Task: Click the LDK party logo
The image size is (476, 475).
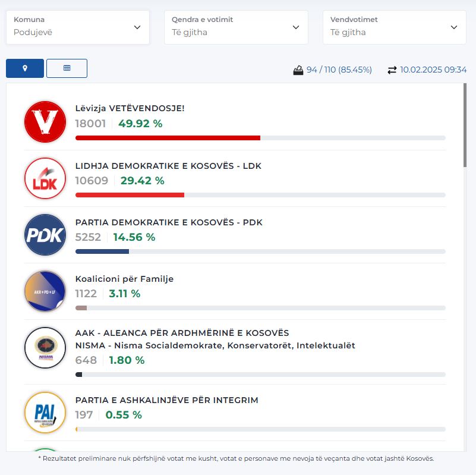Action: tap(45, 178)
